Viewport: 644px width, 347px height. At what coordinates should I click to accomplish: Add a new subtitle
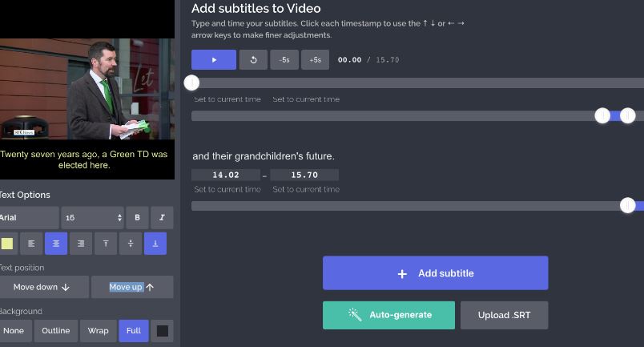point(436,273)
